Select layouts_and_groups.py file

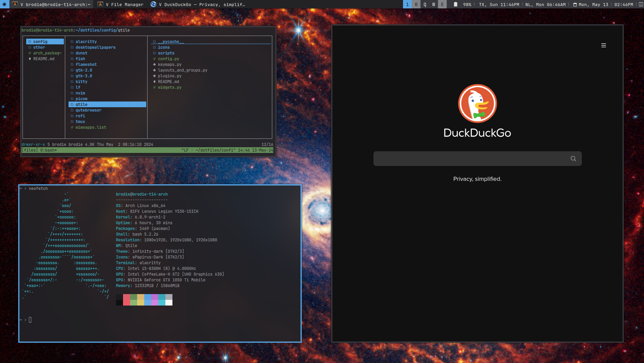[183, 70]
